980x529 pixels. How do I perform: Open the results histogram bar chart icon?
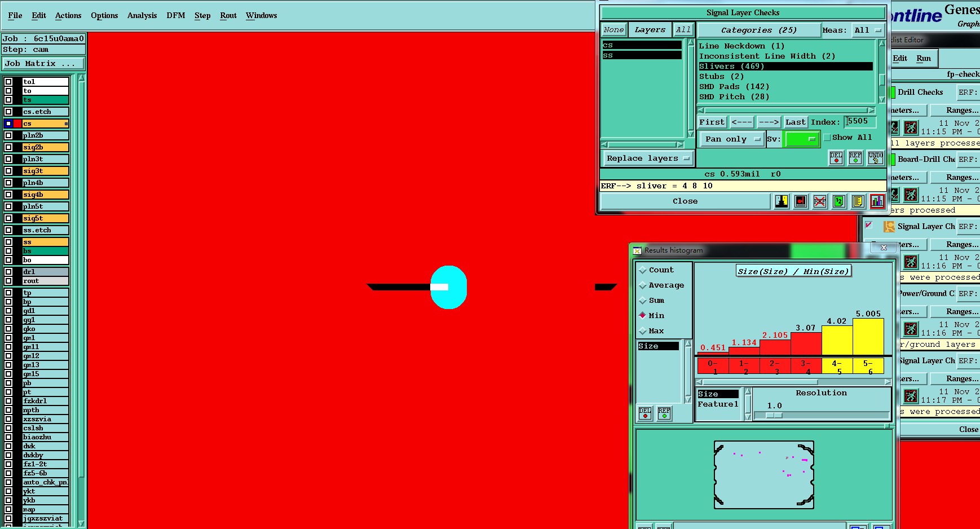click(877, 201)
